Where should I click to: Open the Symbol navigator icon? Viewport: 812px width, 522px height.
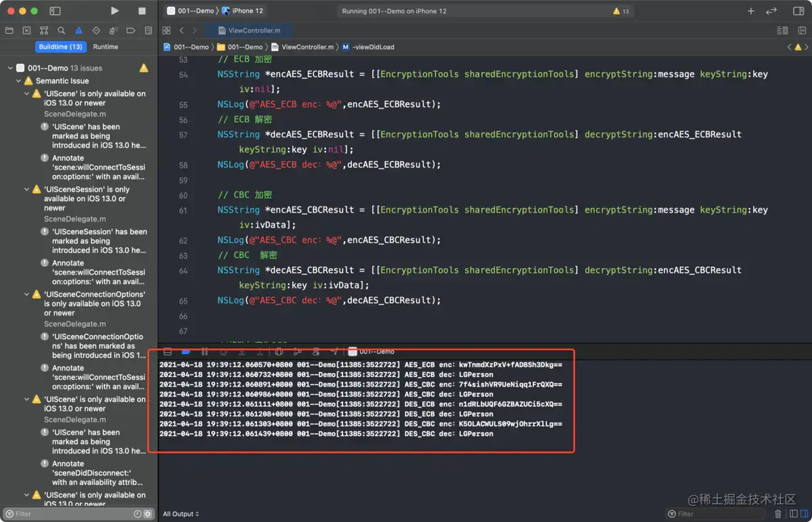(44, 30)
